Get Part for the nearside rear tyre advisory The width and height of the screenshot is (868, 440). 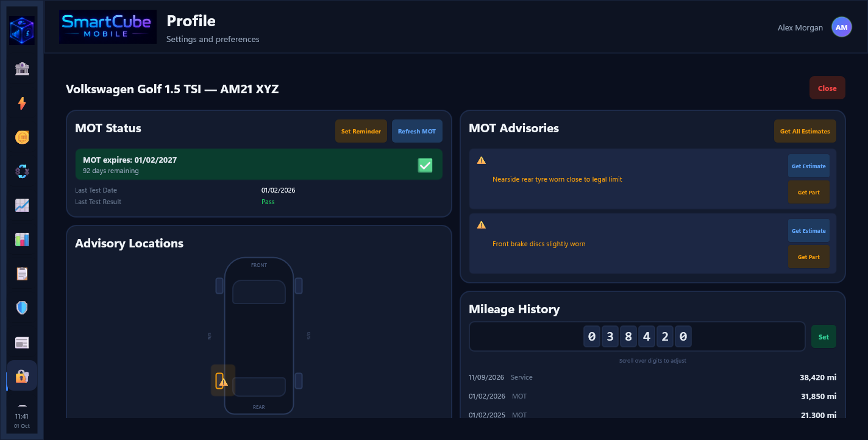[809, 192]
